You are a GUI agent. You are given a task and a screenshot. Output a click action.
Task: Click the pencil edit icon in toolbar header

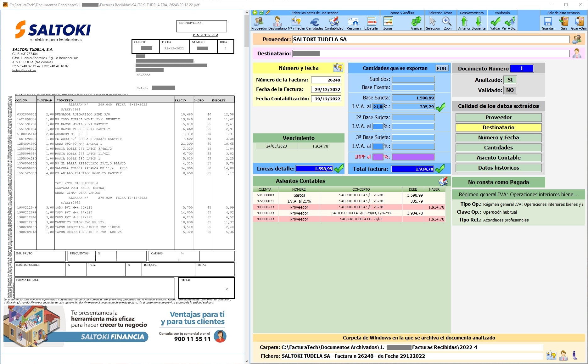[x=268, y=13]
